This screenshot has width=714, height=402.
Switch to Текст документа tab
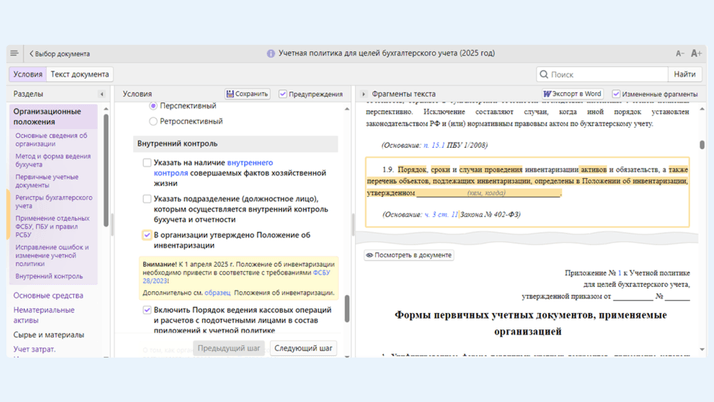pos(80,74)
